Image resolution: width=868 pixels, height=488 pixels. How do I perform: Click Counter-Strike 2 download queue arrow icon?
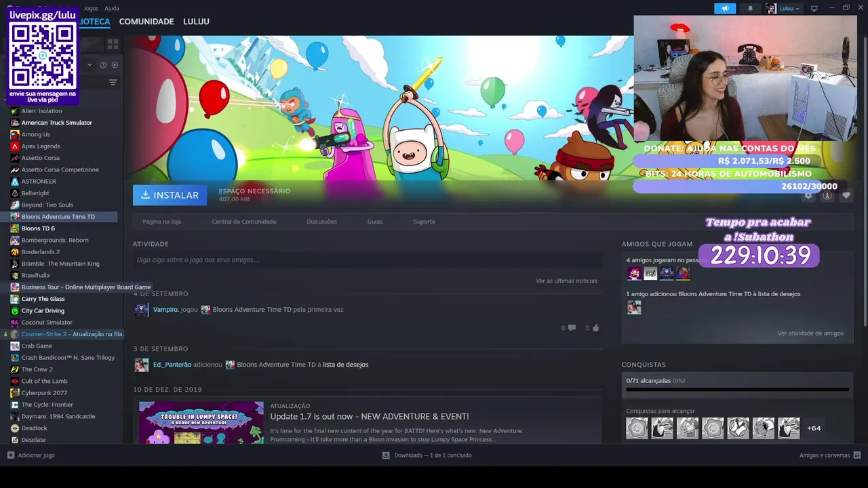pyautogui.click(x=5, y=334)
